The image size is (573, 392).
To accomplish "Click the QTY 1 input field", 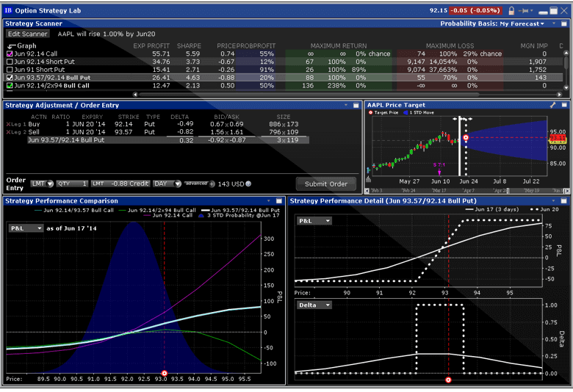I will click(x=72, y=184).
